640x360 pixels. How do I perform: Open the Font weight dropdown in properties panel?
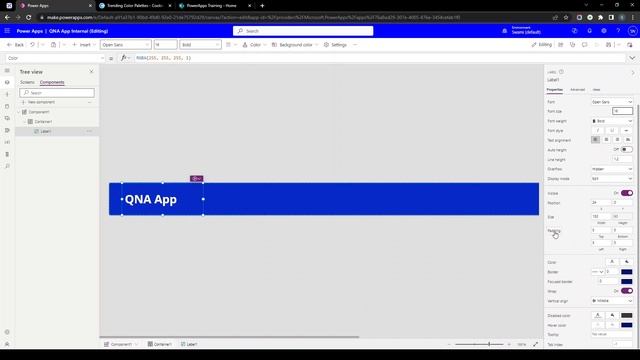pyautogui.click(x=612, y=121)
